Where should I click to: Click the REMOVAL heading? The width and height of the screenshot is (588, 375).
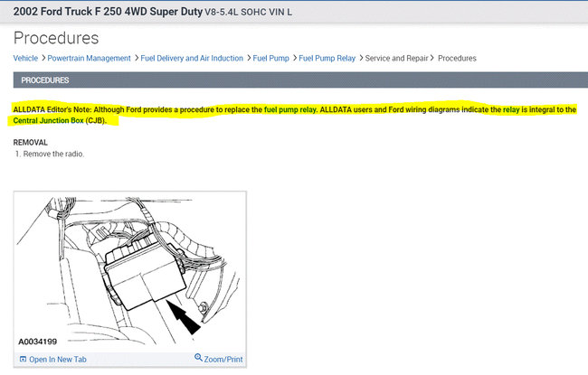click(31, 143)
